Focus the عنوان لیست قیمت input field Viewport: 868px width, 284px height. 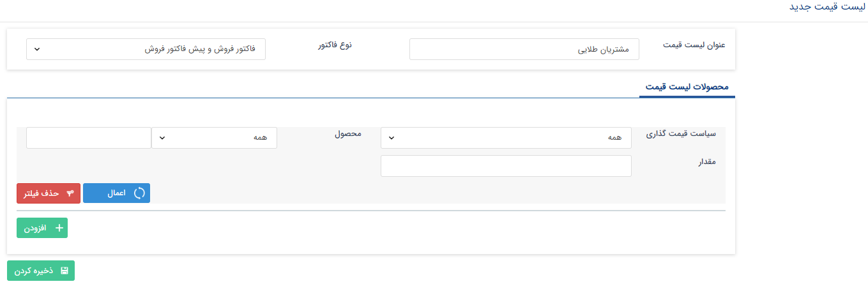[x=524, y=49]
